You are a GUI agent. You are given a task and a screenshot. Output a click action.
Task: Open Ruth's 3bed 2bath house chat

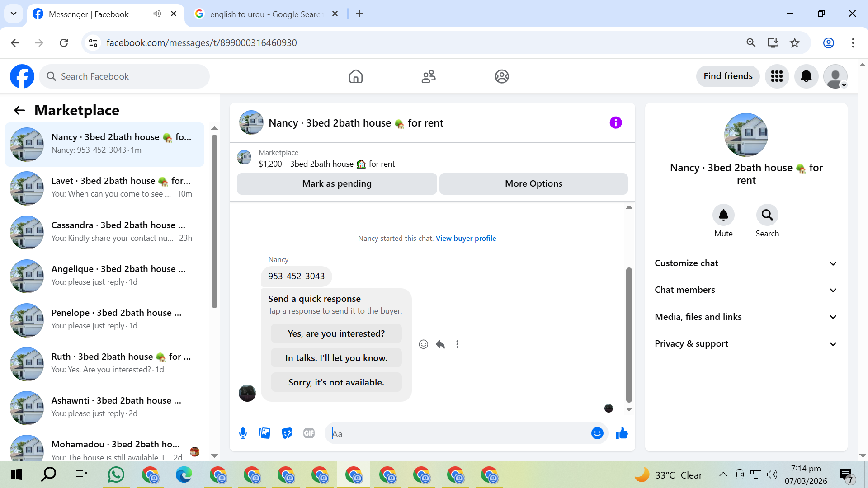pyautogui.click(x=105, y=363)
